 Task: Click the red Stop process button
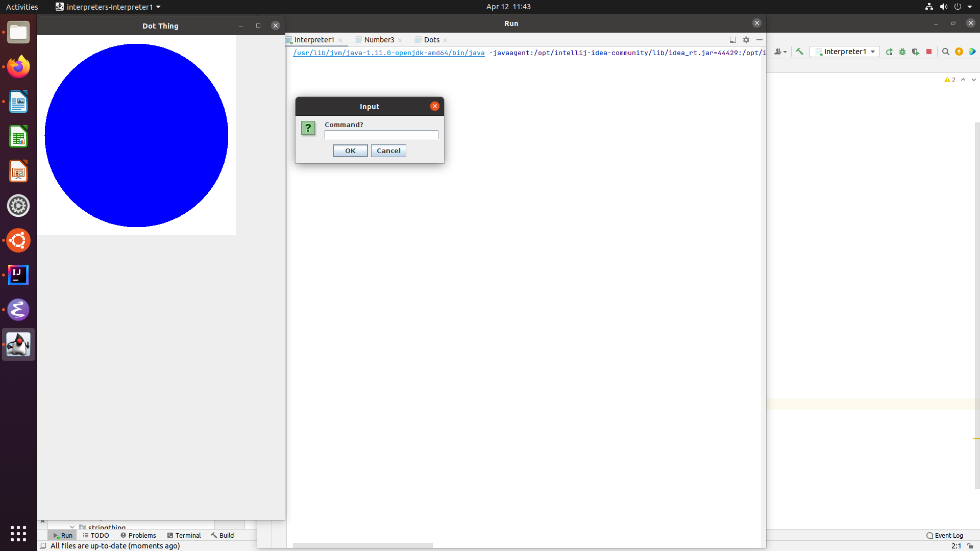[x=929, y=52]
